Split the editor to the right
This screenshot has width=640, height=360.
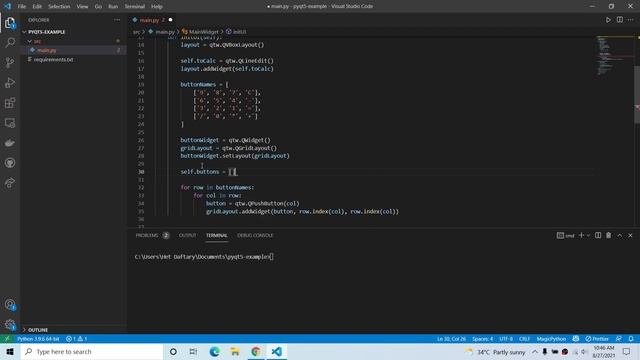620,20
